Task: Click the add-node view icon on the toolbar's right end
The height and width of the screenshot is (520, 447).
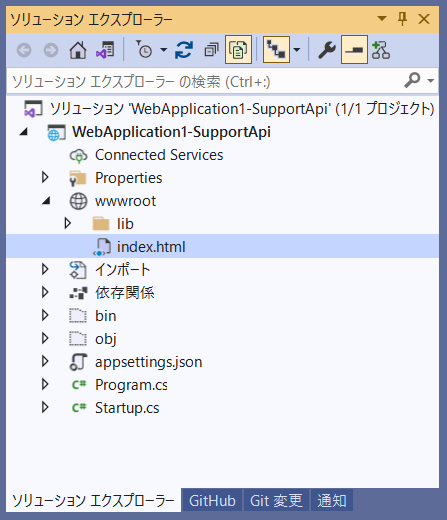Action: tap(381, 50)
